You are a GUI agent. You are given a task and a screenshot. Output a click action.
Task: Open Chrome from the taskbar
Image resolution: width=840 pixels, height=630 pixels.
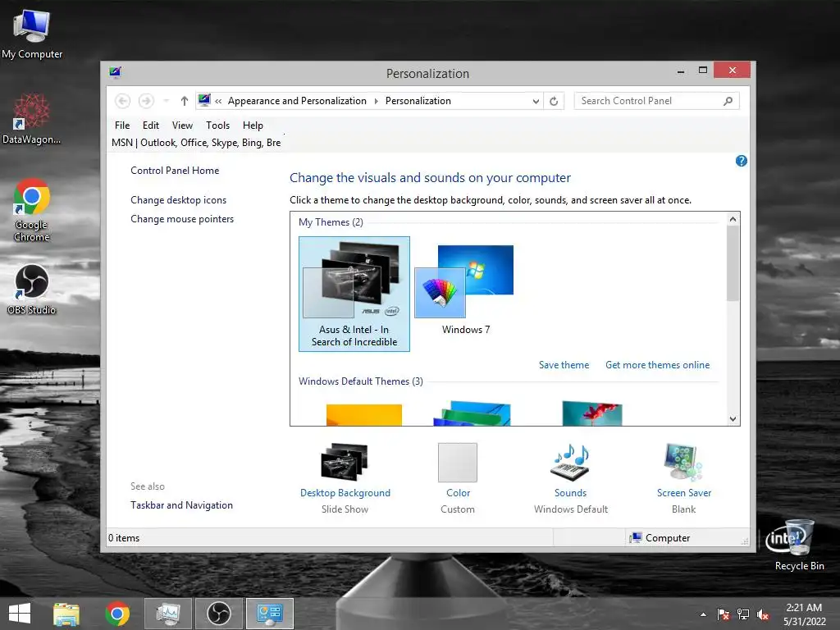pos(117,614)
